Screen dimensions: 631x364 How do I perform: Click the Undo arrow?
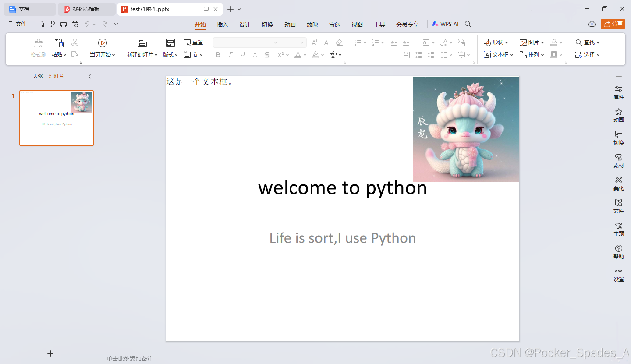point(87,24)
